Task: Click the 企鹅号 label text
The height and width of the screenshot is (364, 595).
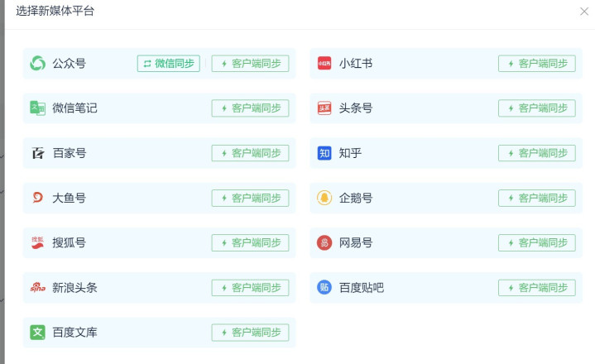Action: pos(356,198)
